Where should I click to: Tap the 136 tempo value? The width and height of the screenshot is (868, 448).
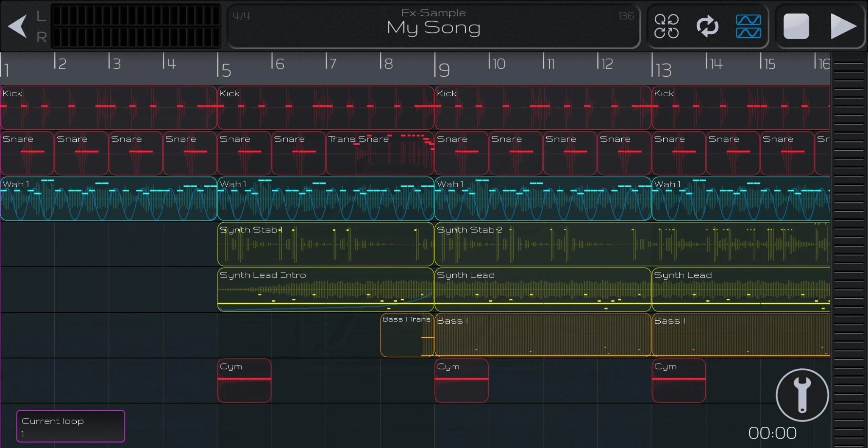(x=625, y=16)
